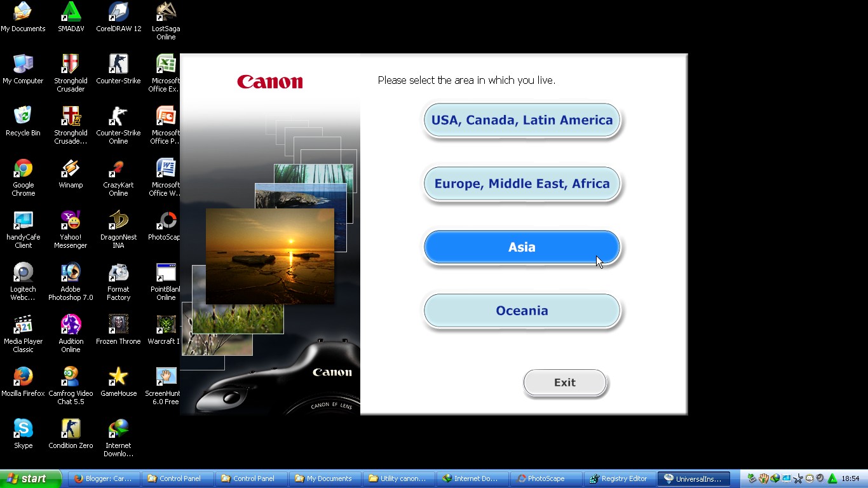Open Camfrog Video Chat 5.5
The image size is (868, 488).
(71, 386)
